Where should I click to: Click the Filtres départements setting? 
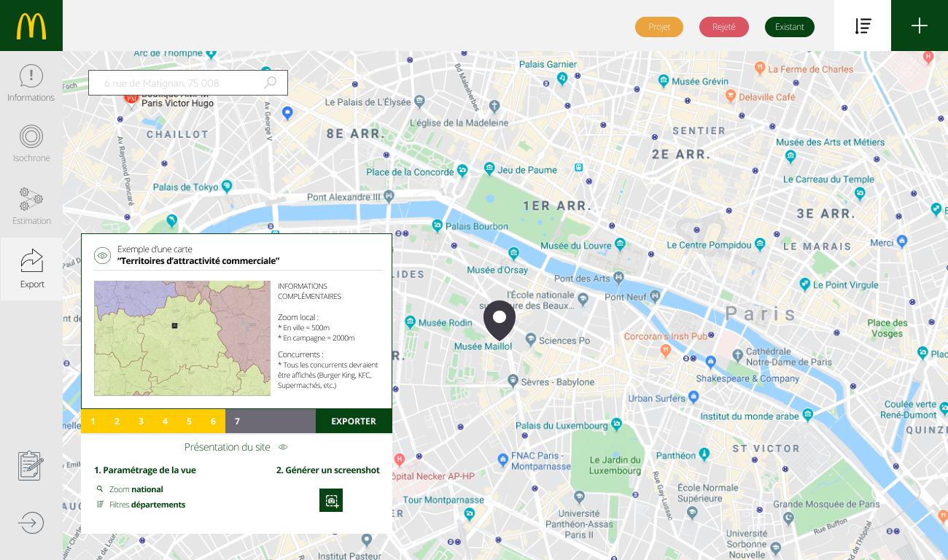[x=141, y=505]
